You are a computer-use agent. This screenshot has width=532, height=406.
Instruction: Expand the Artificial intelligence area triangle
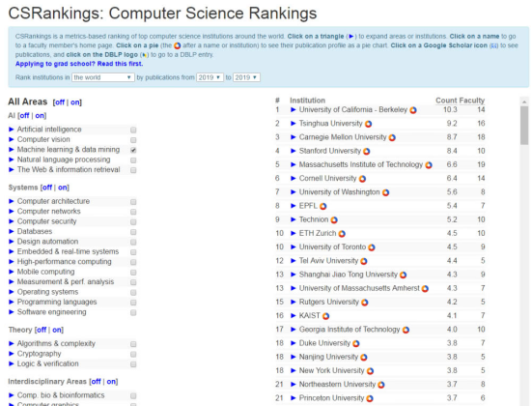(x=12, y=130)
